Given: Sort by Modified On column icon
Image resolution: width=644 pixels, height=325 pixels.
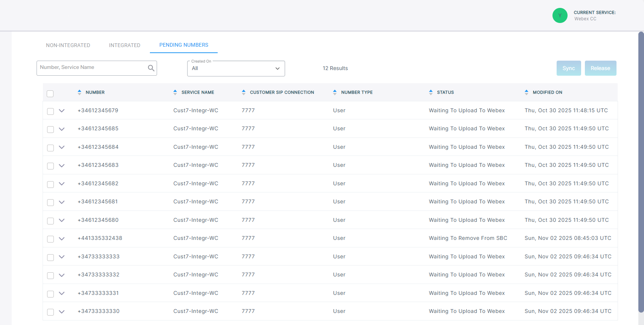Looking at the screenshot, I should click(526, 92).
